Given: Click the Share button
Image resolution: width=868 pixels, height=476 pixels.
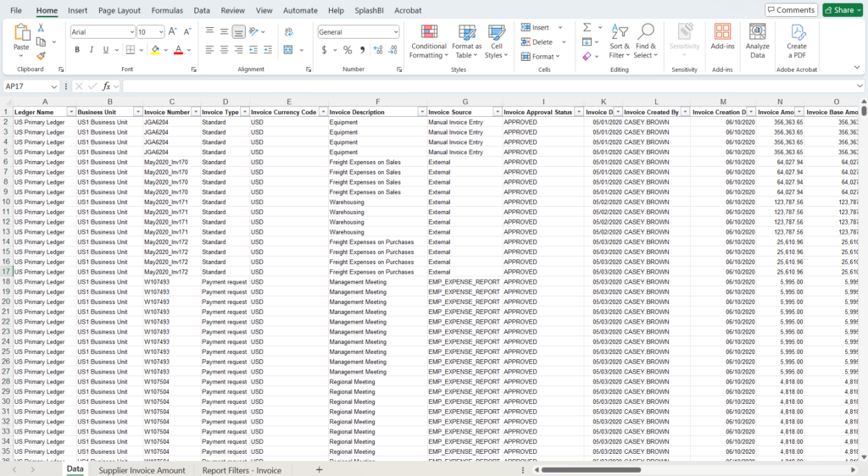Looking at the screenshot, I should pyautogui.click(x=843, y=10).
